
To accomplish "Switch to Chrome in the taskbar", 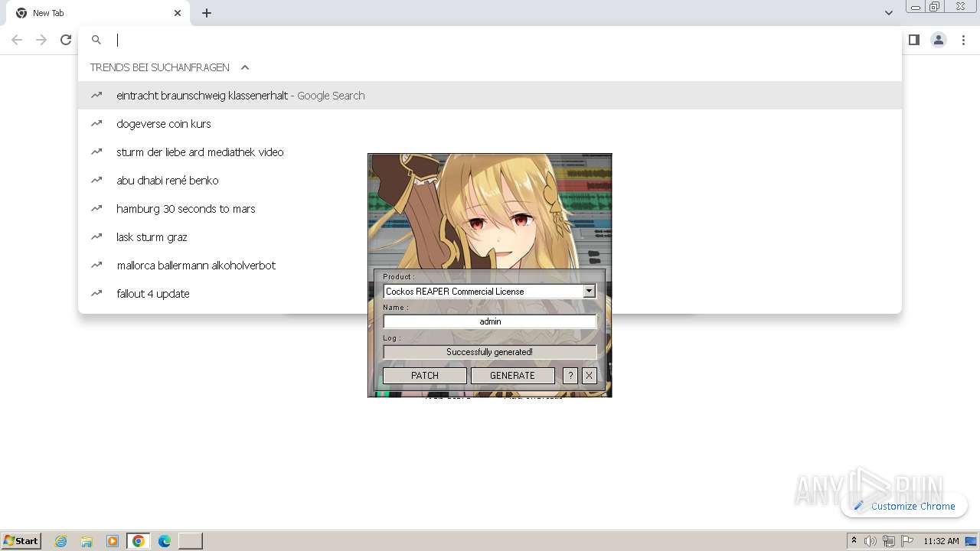I will pyautogui.click(x=139, y=541).
